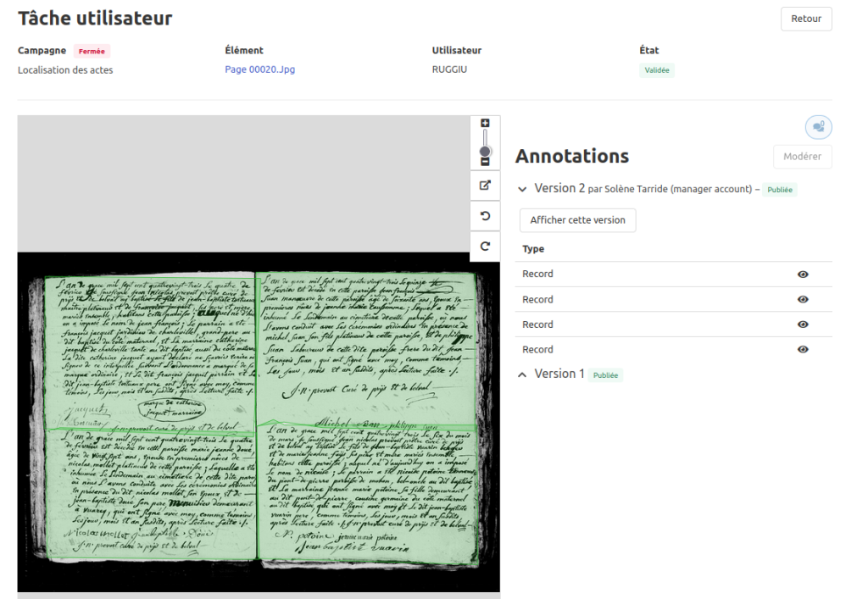Hide the third Record annotation

(803, 324)
